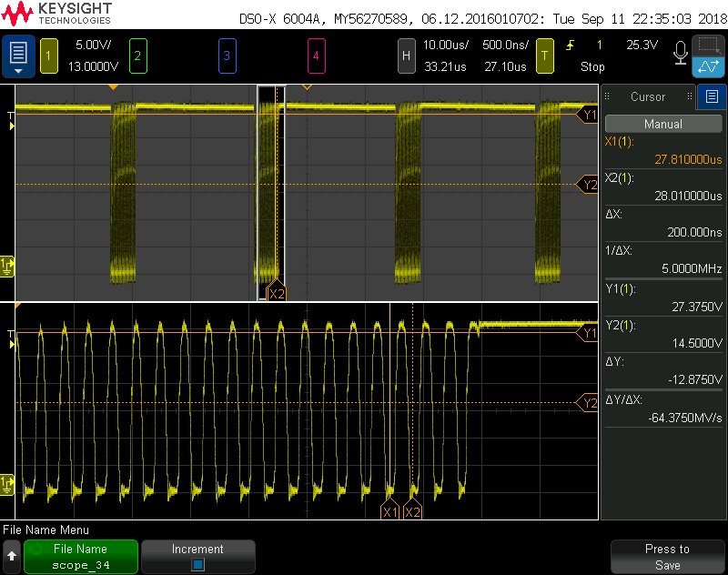The height and width of the screenshot is (575, 728).
Task: Turn on channel 2 green button
Action: [x=138, y=56]
